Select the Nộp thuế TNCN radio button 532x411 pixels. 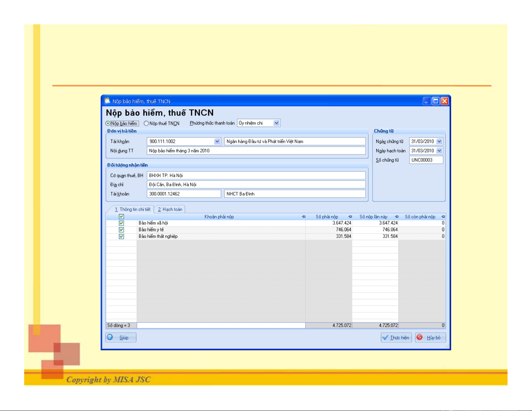coord(146,123)
